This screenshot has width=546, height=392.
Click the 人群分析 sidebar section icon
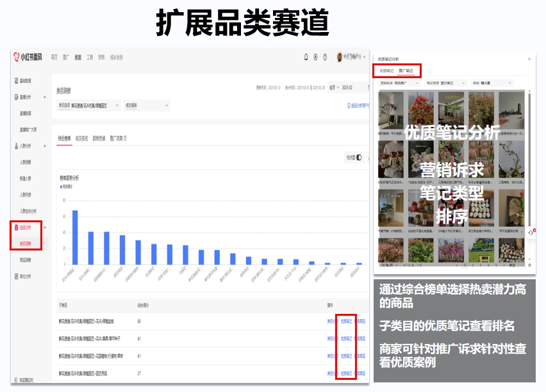coord(15,146)
